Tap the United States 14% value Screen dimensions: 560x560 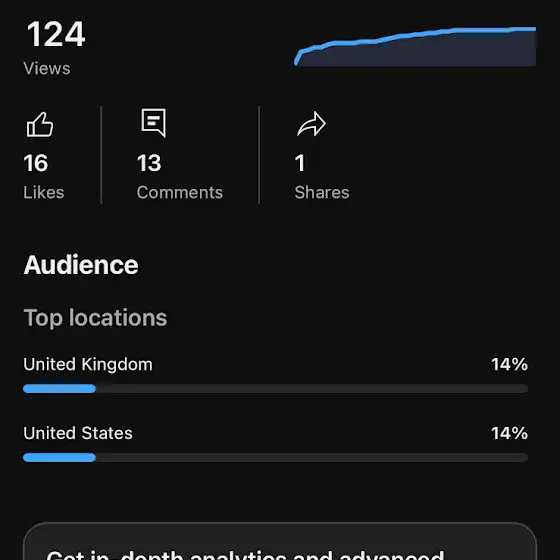[x=510, y=433]
